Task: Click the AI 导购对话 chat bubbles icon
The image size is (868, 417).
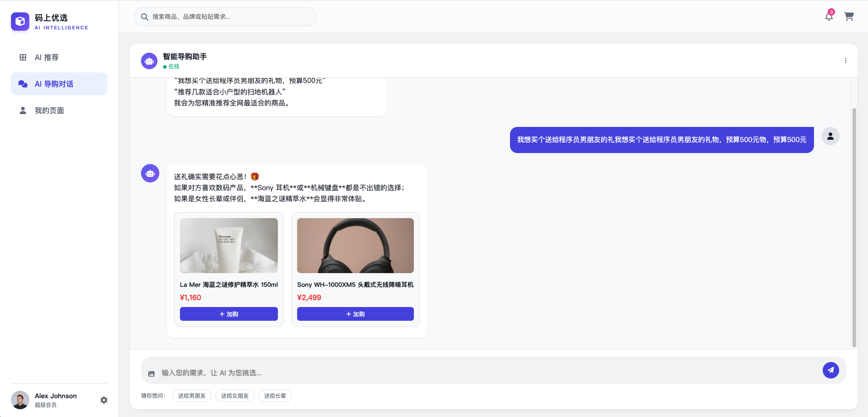Action: coord(23,84)
